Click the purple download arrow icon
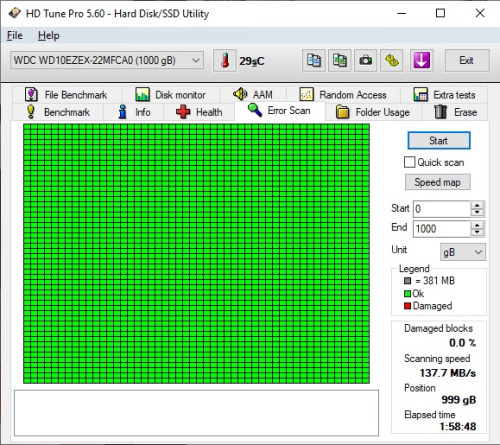 click(422, 61)
